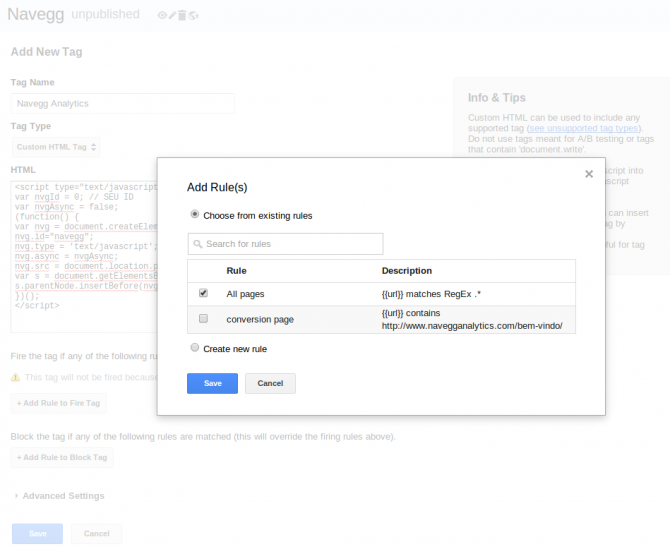Image resolution: width=670 pixels, height=549 pixels.
Task: Click the Info & Tips heading
Action: (x=497, y=98)
